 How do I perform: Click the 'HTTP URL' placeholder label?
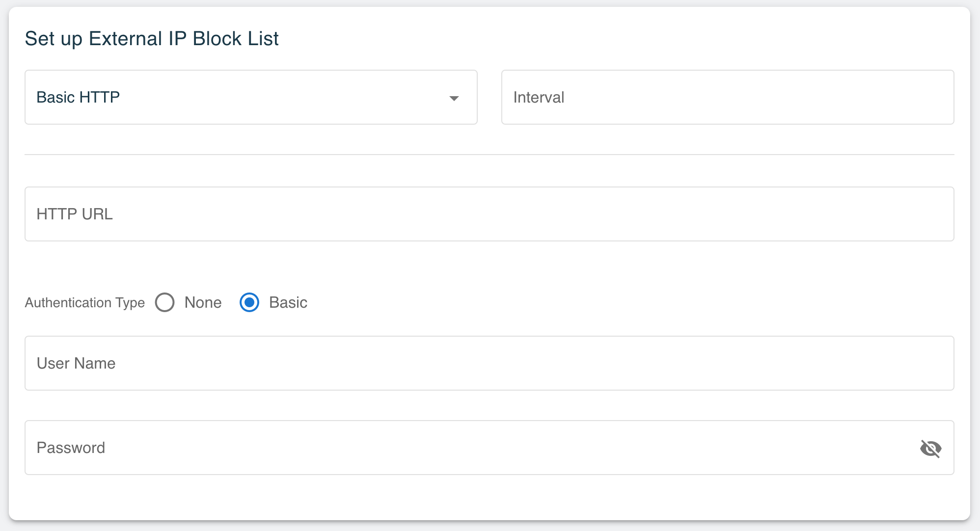[75, 214]
